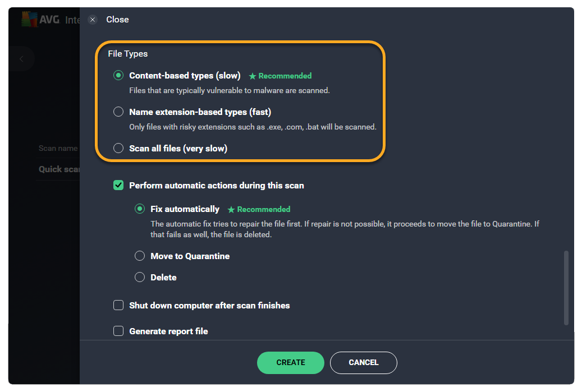Click the AVG logo icon
Screen dimensions: 582x392
[30, 19]
